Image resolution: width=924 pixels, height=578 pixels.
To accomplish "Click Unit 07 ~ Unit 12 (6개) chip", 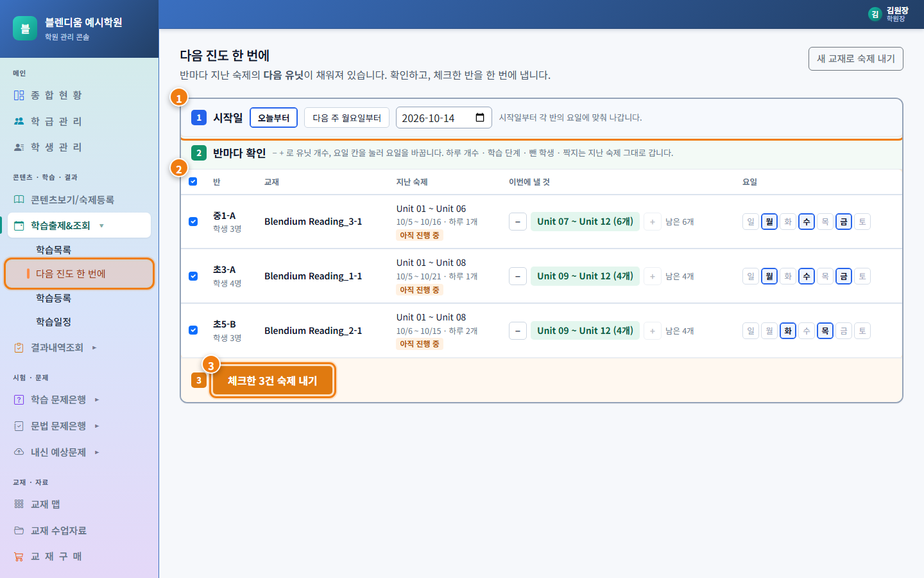I will 585,222.
